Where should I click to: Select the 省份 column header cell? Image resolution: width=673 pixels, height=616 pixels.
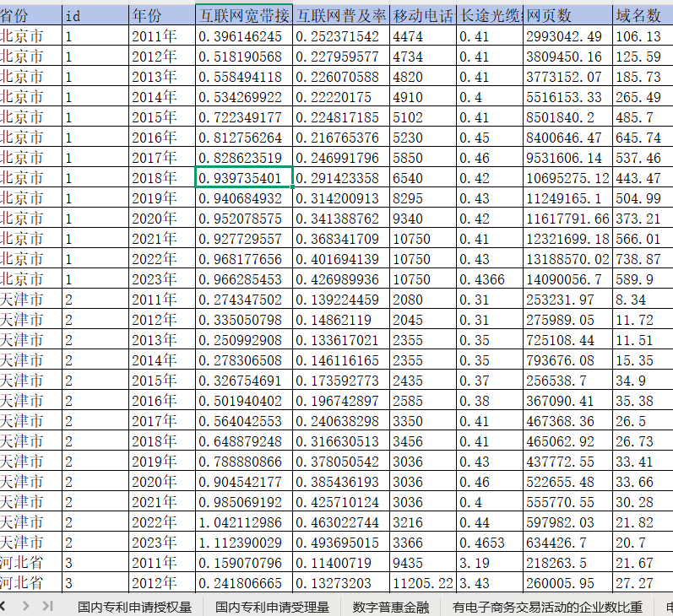coord(30,15)
